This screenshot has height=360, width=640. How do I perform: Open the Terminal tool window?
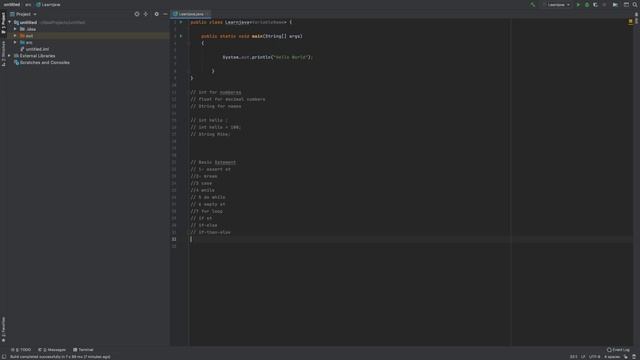click(83, 350)
